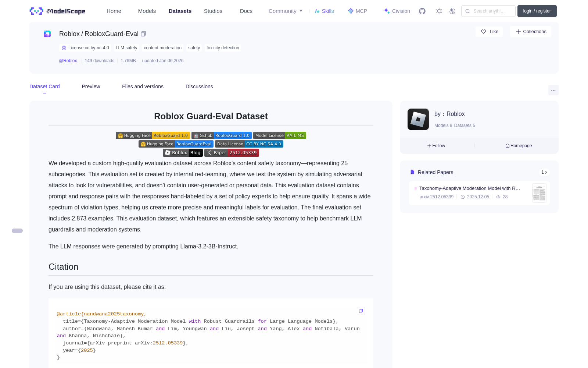
Task: Follow the Roblox organization
Action: point(436,146)
